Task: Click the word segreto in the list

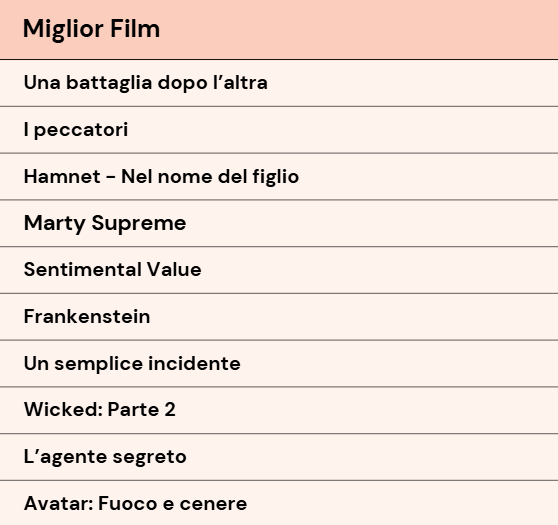Action: coord(149,457)
